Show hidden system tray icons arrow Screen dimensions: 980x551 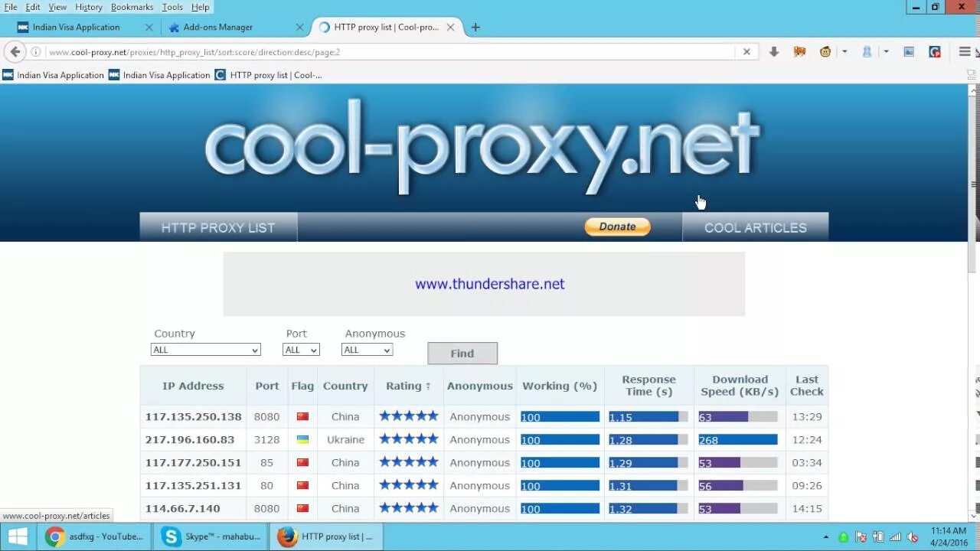(825, 537)
